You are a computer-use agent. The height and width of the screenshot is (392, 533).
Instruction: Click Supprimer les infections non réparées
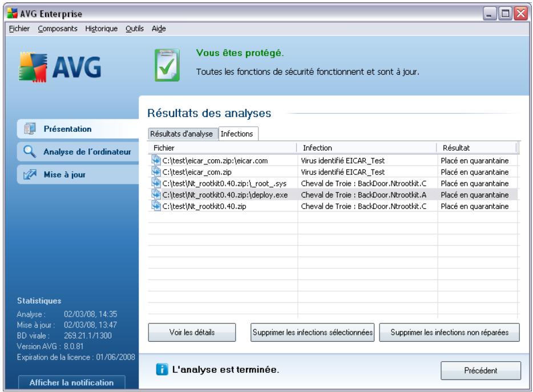[x=449, y=332]
